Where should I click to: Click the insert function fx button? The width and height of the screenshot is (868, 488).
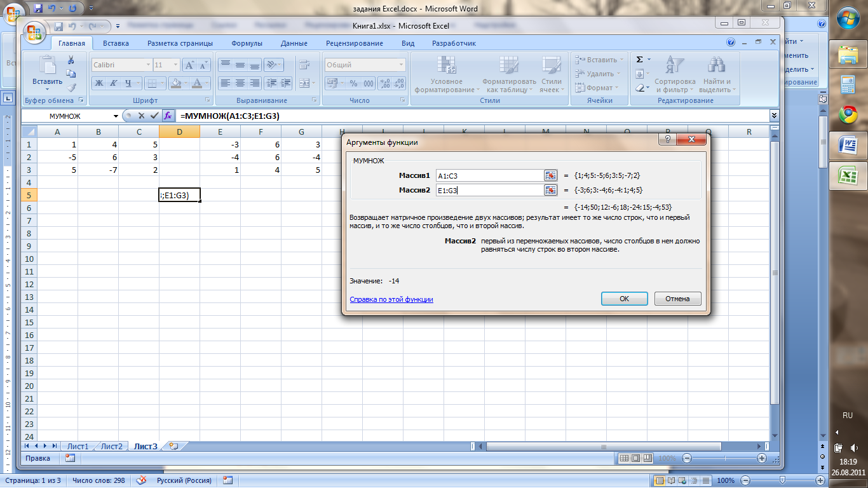point(168,116)
